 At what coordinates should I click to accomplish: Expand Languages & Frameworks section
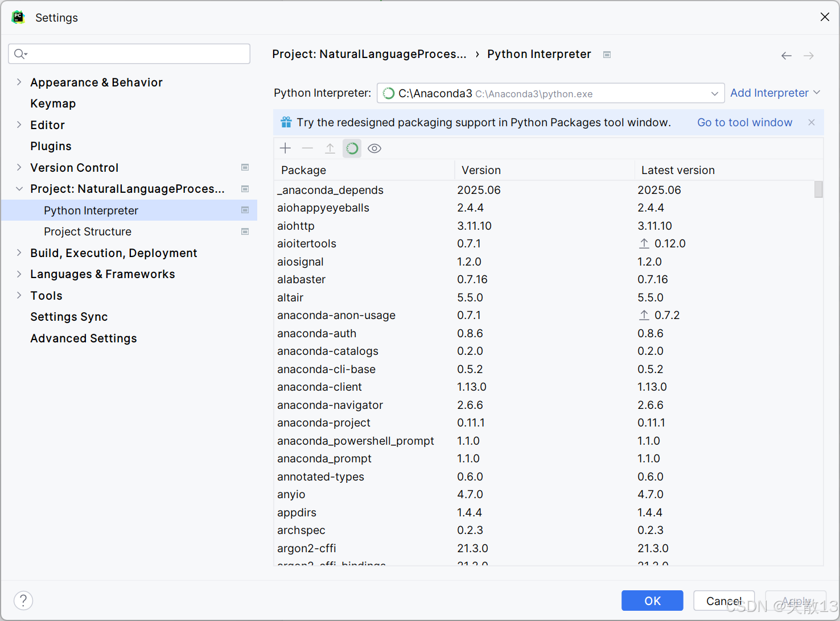[x=19, y=274]
